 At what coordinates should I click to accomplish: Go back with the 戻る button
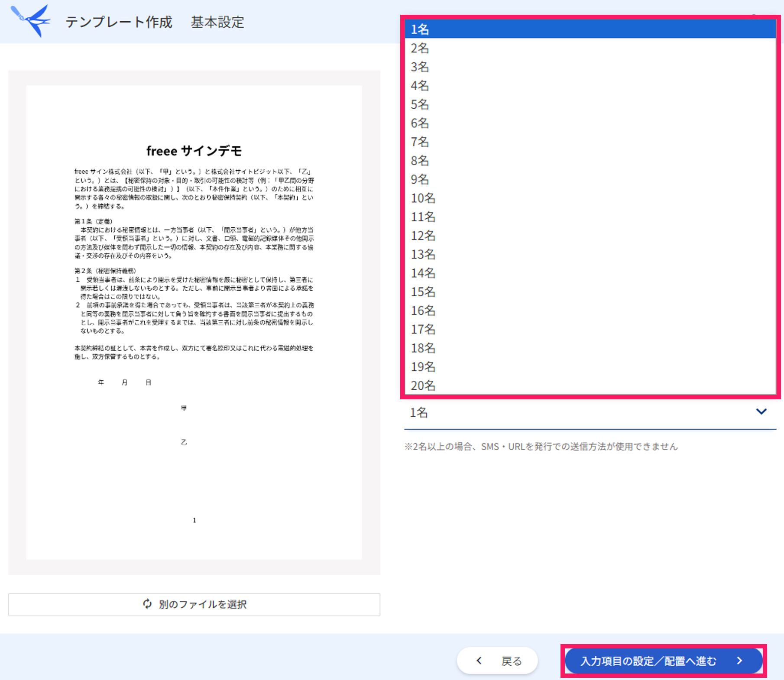497,661
